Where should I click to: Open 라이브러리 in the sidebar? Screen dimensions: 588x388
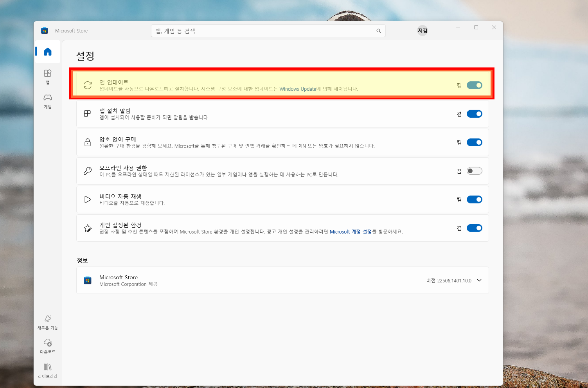point(48,370)
